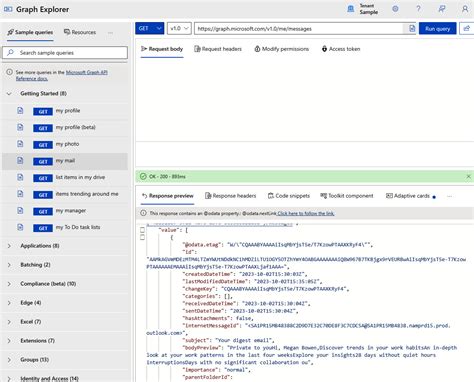Screen dimensions: 474x382
Task: Click the feedback icon in header
Action: coord(442,9)
